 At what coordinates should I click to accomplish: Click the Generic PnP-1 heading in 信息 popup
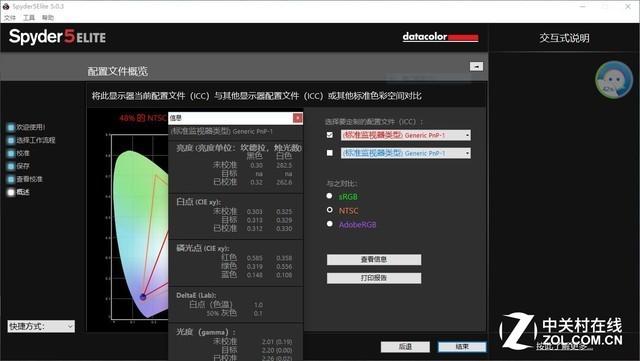pos(222,131)
